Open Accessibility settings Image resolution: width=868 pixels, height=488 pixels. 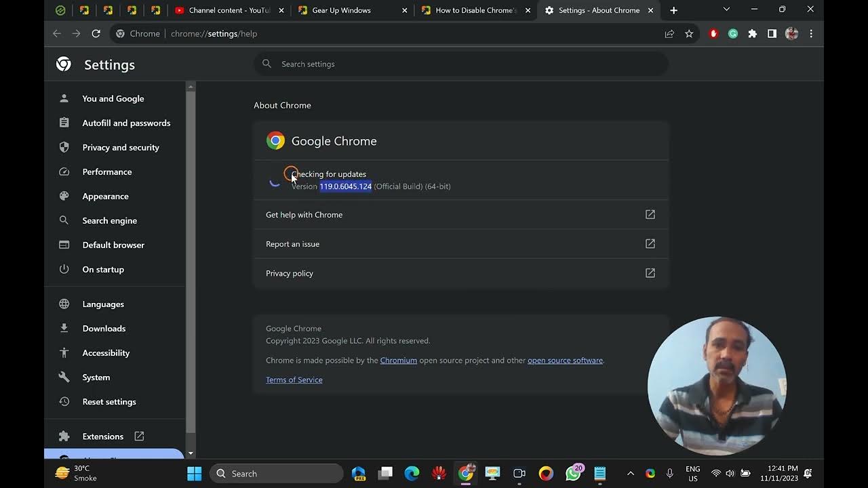coord(106,352)
